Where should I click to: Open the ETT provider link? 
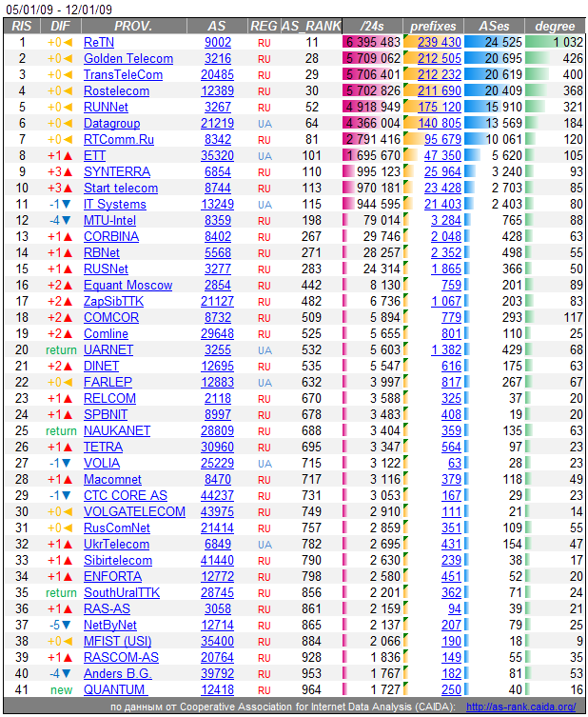pos(94,156)
